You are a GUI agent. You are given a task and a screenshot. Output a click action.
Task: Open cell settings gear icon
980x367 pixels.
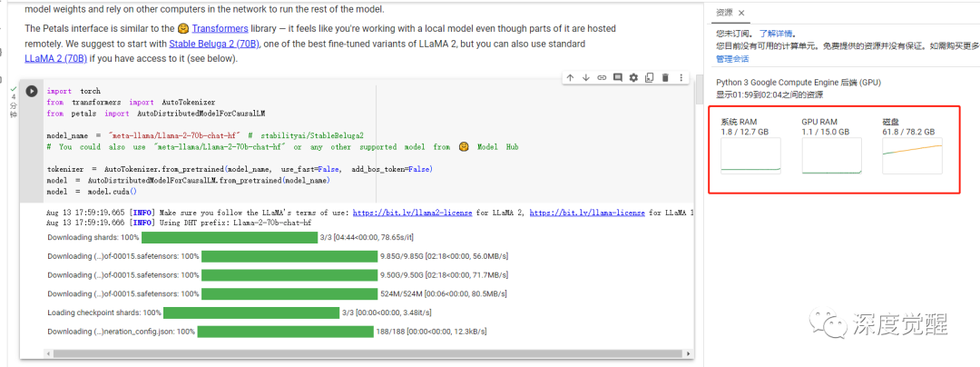tap(633, 77)
